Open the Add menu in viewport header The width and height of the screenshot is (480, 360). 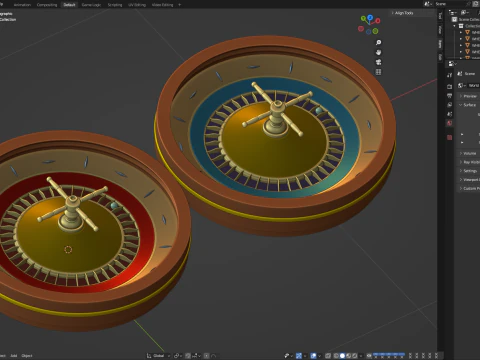point(14,356)
